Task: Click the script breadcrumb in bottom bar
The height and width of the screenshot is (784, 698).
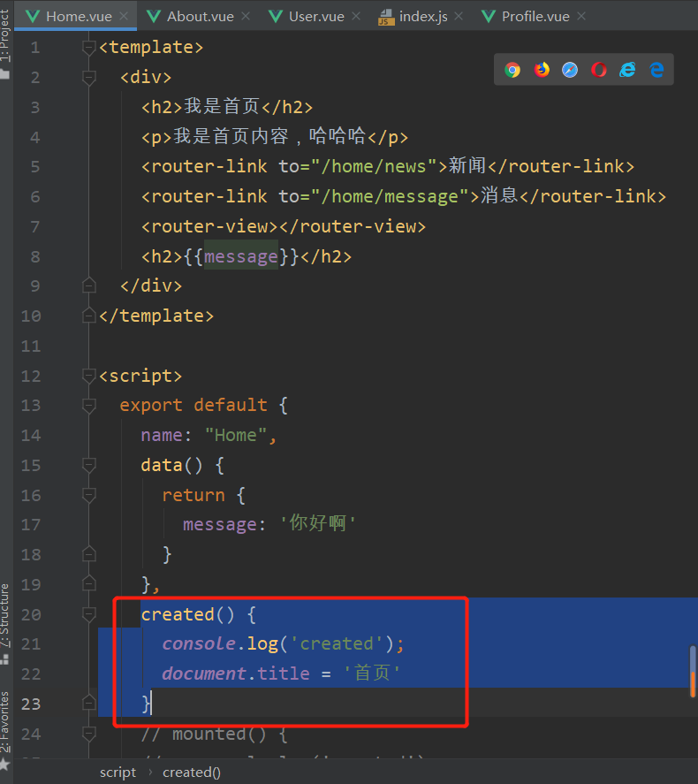Action: [118, 772]
